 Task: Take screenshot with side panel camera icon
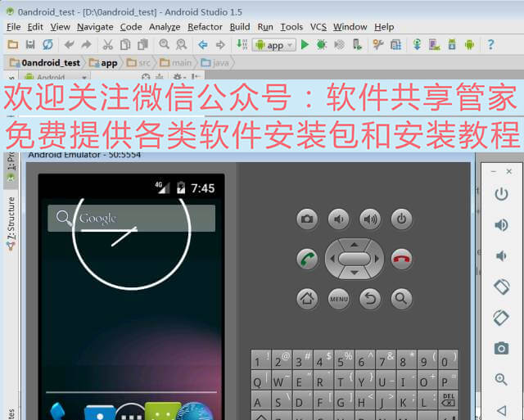pos(501,348)
